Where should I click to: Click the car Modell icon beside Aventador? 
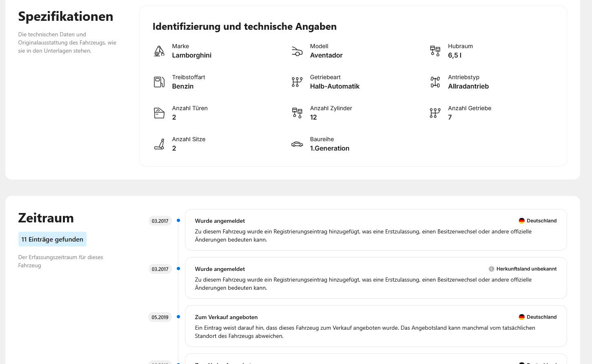[297, 51]
